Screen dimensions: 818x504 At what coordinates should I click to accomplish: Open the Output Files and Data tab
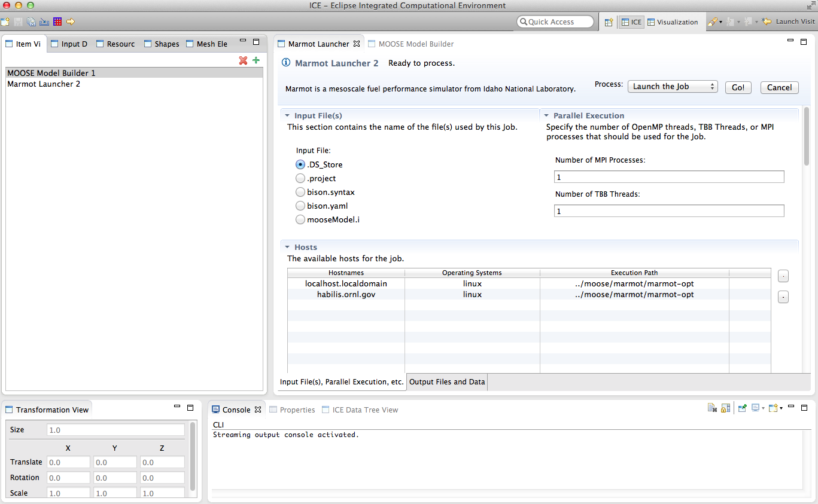pyautogui.click(x=447, y=381)
